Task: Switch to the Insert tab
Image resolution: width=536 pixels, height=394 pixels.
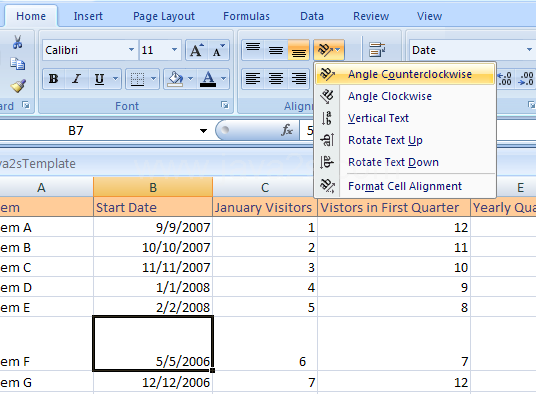Action: pos(88,16)
